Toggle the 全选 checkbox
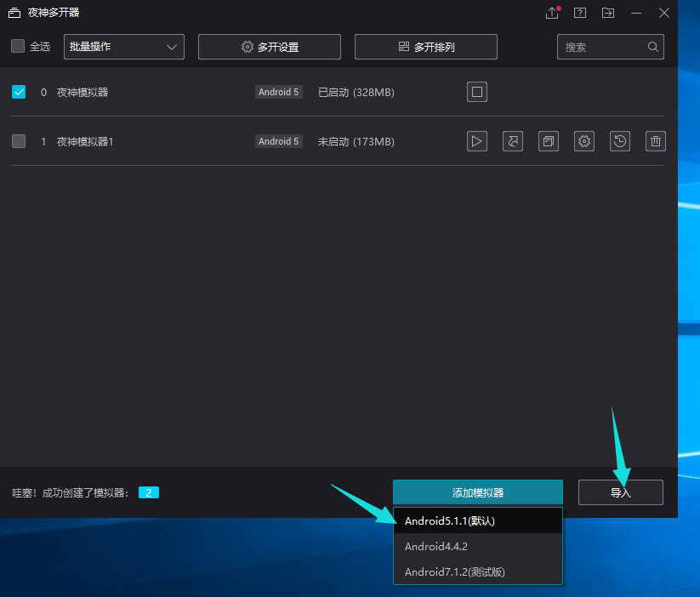 (x=18, y=46)
